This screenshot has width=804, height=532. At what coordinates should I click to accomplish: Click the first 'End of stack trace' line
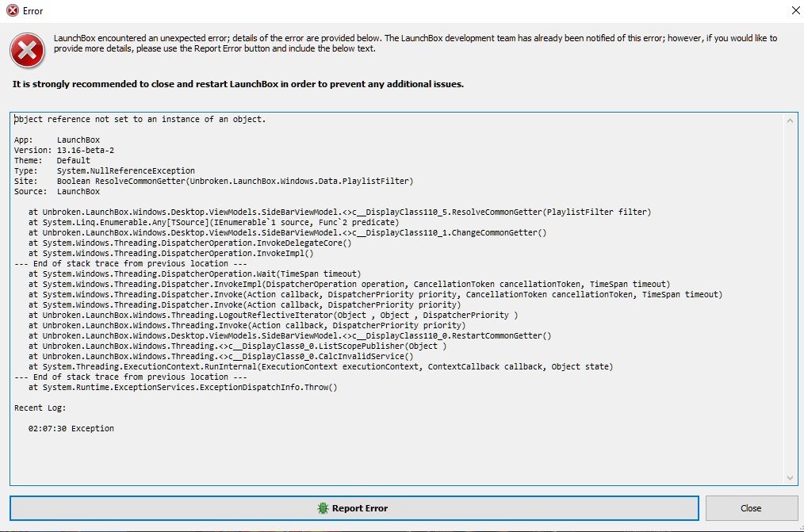click(130, 263)
